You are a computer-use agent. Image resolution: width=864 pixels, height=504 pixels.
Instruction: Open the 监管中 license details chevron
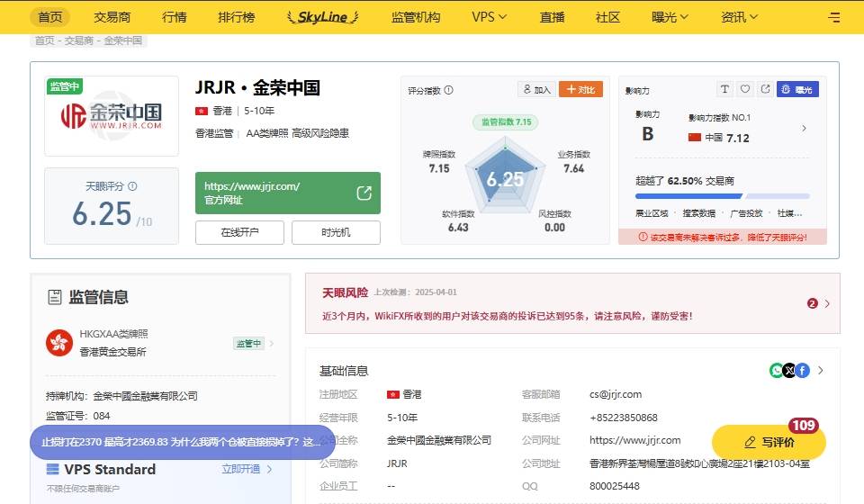coord(271,343)
